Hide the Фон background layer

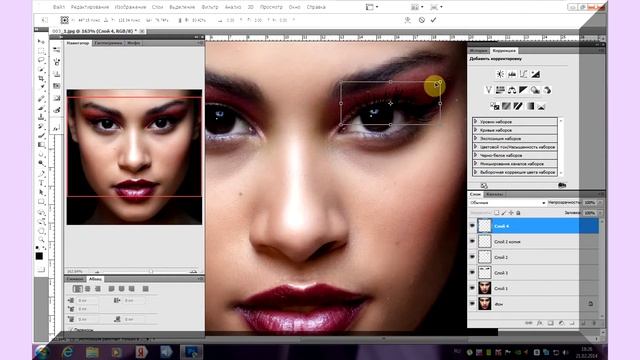coord(472,303)
